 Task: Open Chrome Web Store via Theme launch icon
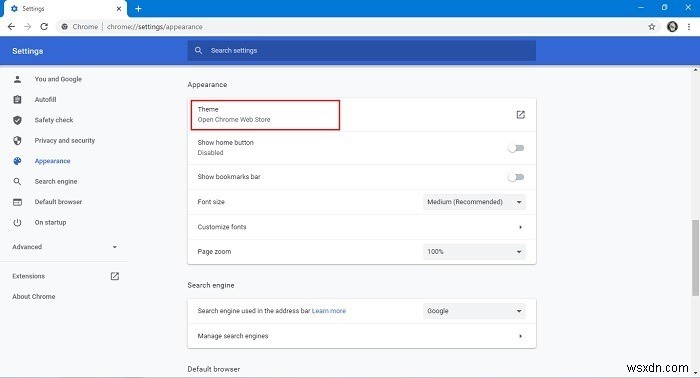521,115
